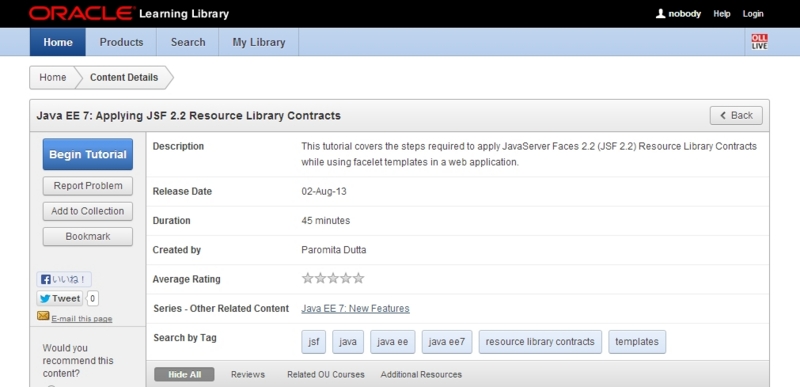The height and width of the screenshot is (387, 800).
Task: Click the Facebook like button
Action: (x=64, y=279)
